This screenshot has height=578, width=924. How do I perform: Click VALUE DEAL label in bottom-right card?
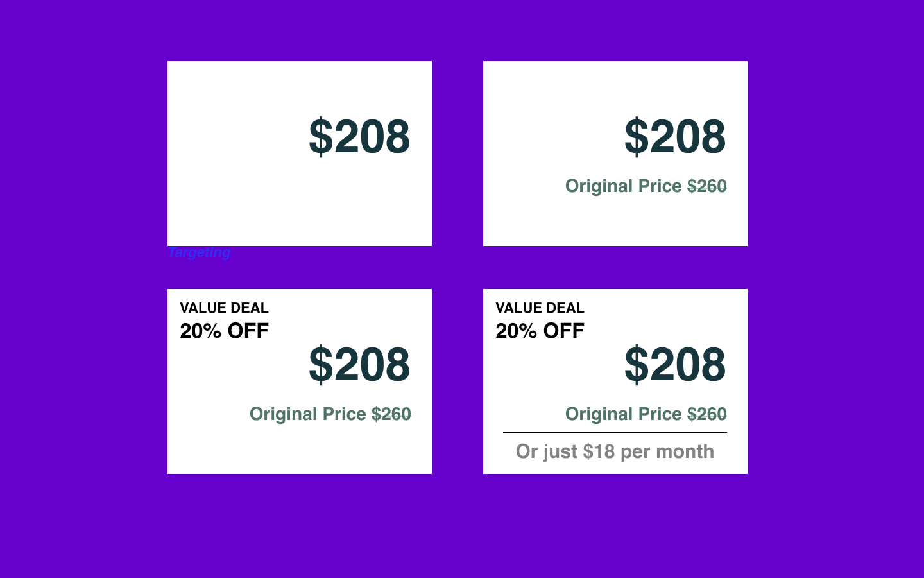pos(540,308)
